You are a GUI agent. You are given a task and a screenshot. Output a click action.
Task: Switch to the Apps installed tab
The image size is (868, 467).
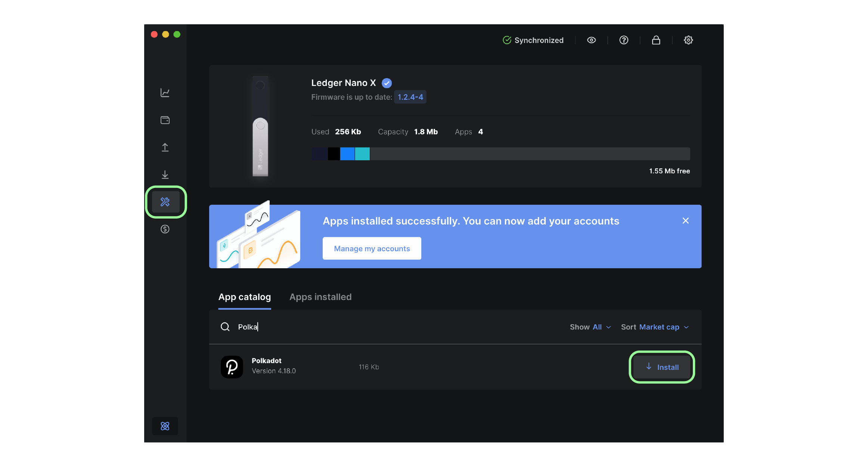pyautogui.click(x=320, y=297)
